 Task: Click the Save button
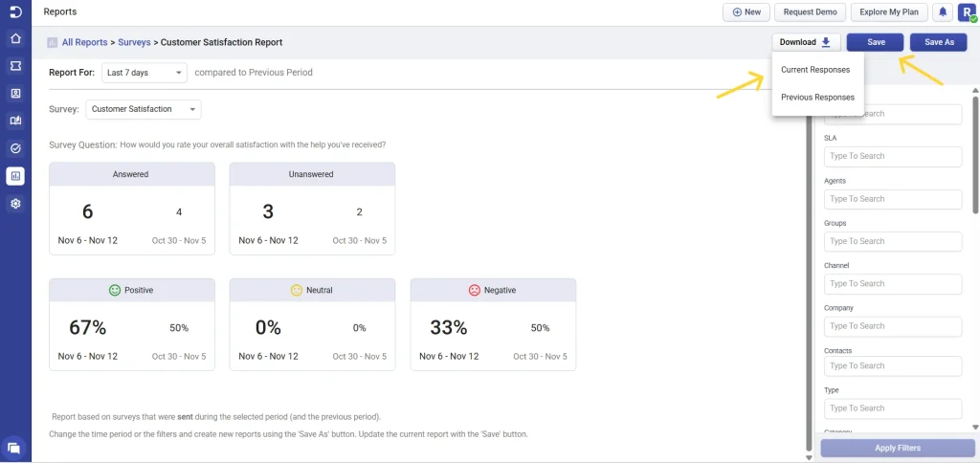coord(876,42)
